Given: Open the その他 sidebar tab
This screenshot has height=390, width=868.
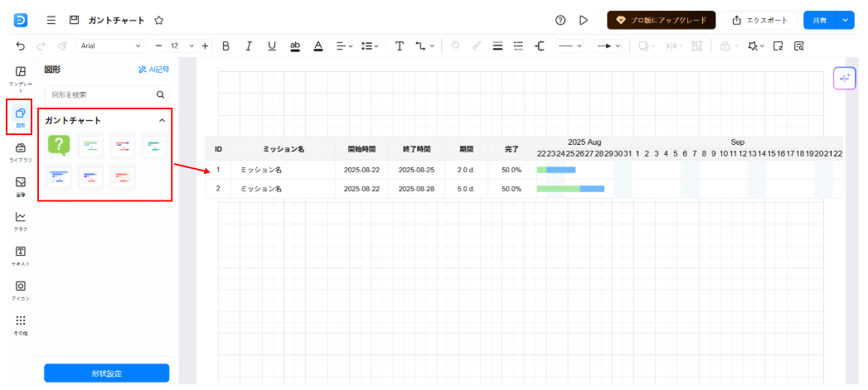Looking at the screenshot, I should [21, 325].
